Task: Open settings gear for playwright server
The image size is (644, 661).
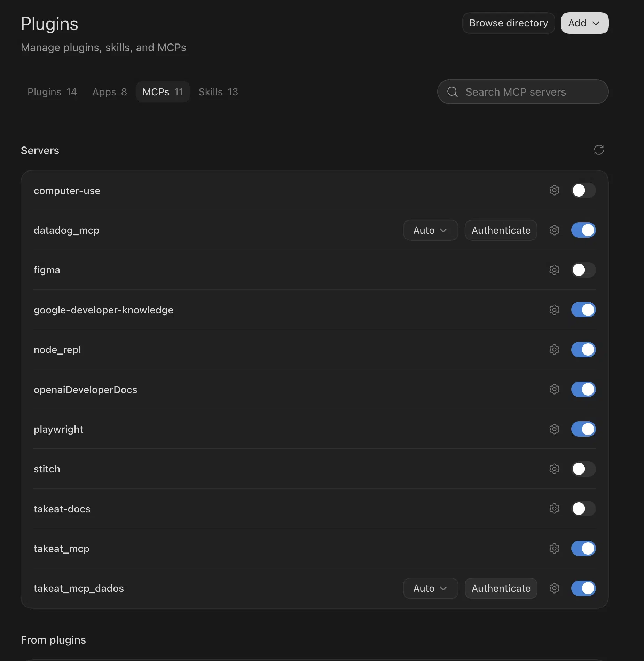Action: coord(554,429)
